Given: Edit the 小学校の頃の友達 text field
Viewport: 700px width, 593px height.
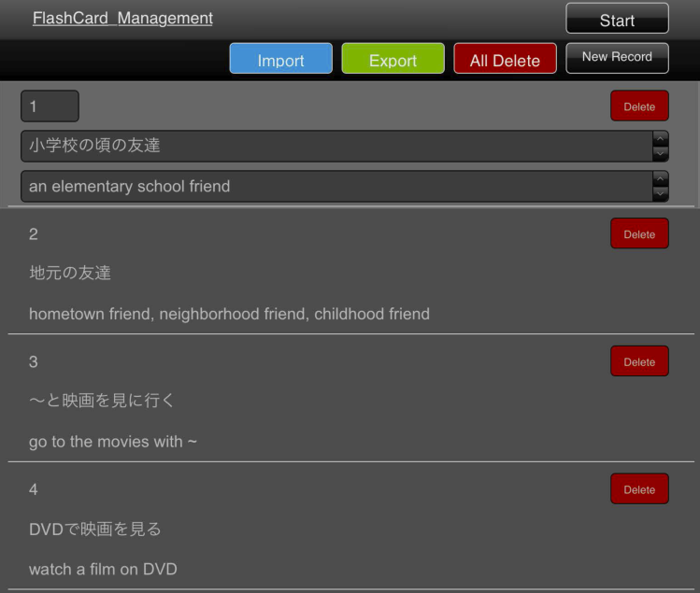Looking at the screenshot, I should pyautogui.click(x=336, y=146).
